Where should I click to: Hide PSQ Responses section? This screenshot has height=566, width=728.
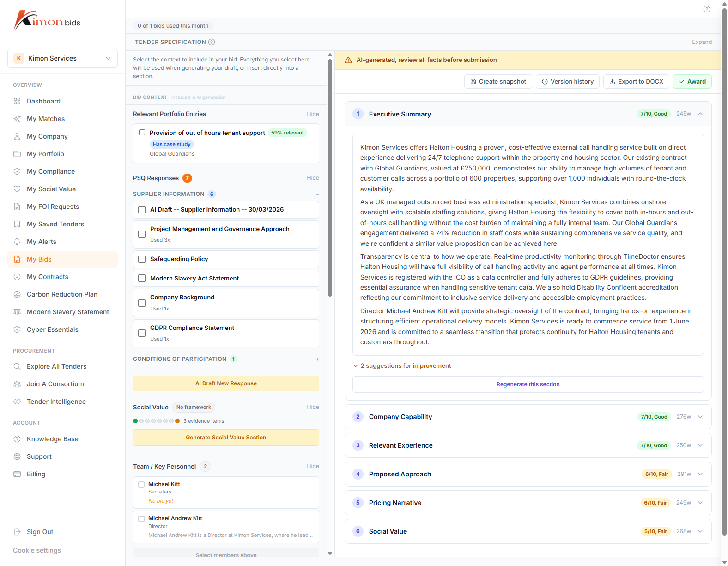(x=313, y=178)
